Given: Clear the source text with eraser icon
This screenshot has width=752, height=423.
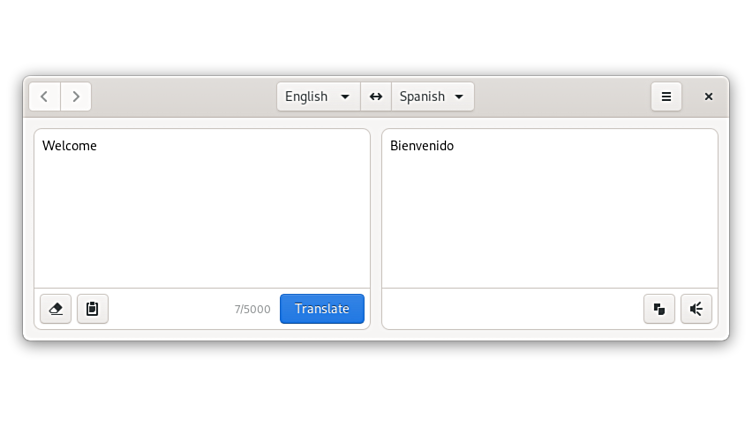Looking at the screenshot, I should click(56, 309).
